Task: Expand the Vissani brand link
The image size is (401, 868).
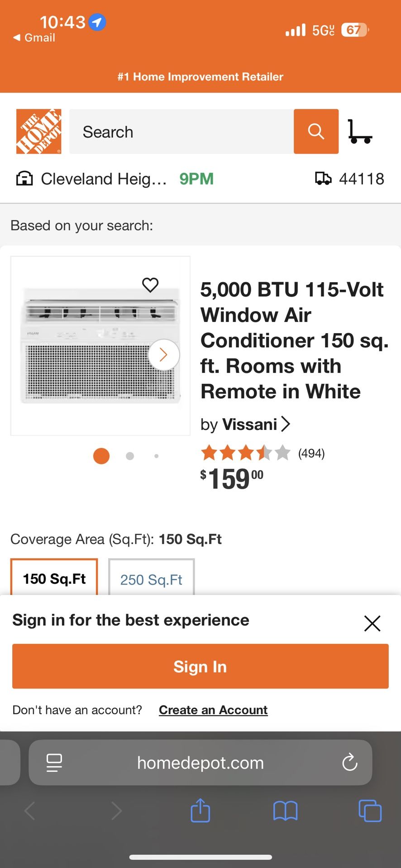Action: point(245,425)
